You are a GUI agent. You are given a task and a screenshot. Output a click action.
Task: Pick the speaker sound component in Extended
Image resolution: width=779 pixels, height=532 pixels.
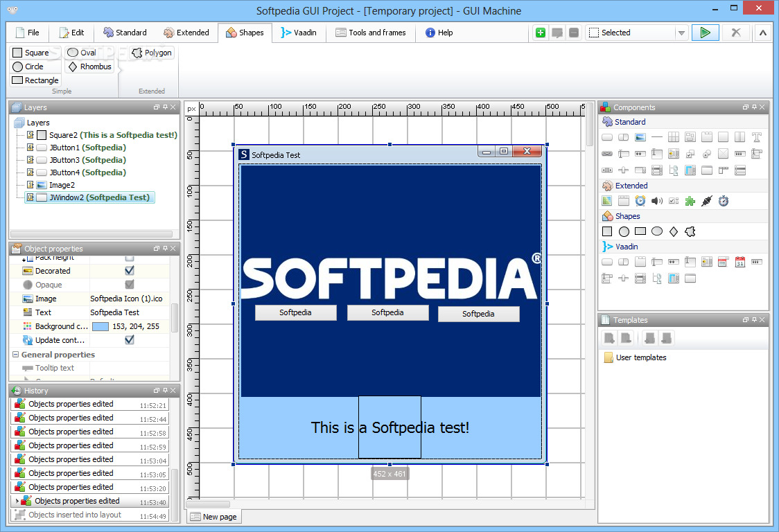point(657,201)
